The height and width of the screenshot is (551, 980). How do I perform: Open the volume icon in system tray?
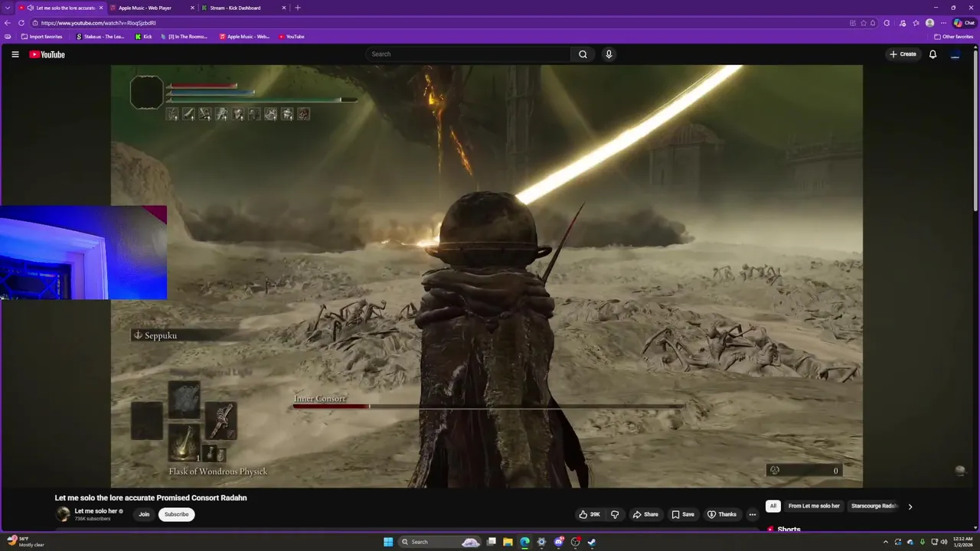(x=944, y=542)
